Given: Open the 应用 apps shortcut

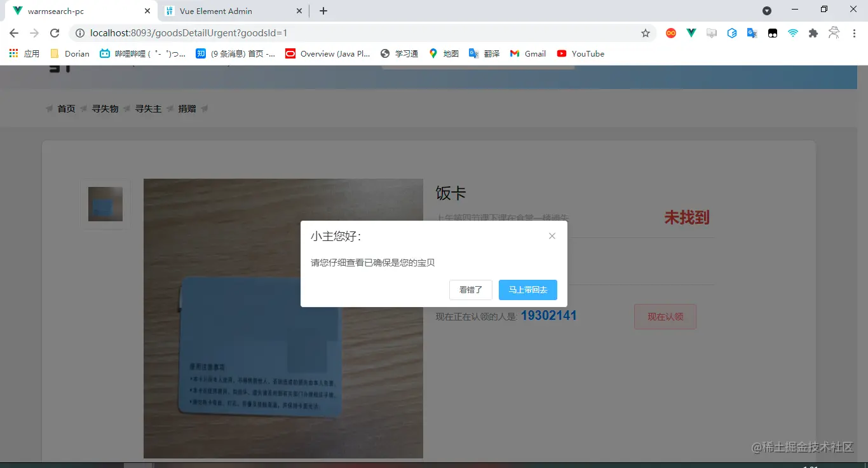Looking at the screenshot, I should coord(24,53).
